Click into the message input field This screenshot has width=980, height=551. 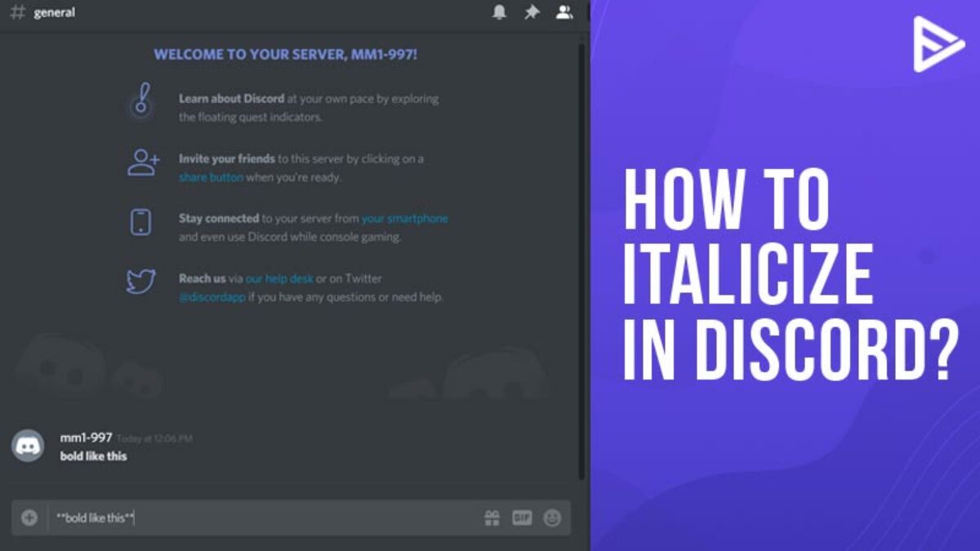click(x=261, y=518)
